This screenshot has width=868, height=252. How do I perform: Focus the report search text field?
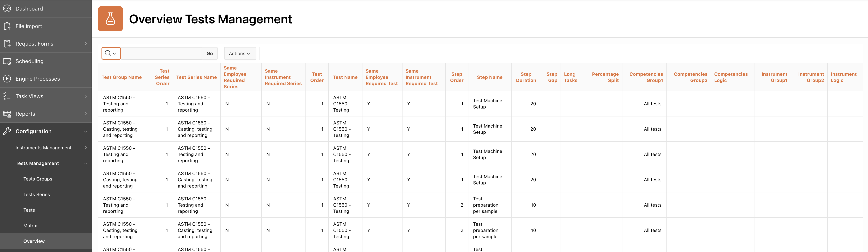[x=161, y=53]
